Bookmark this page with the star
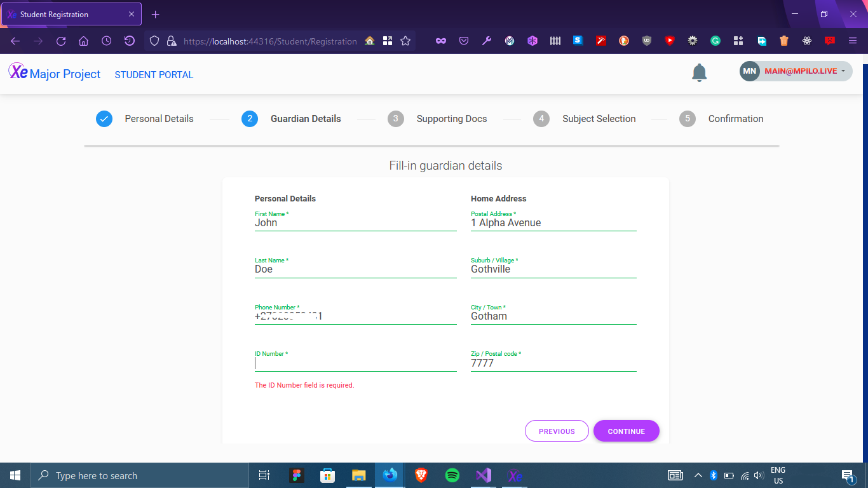Image resolution: width=868 pixels, height=488 pixels. pyautogui.click(x=405, y=41)
